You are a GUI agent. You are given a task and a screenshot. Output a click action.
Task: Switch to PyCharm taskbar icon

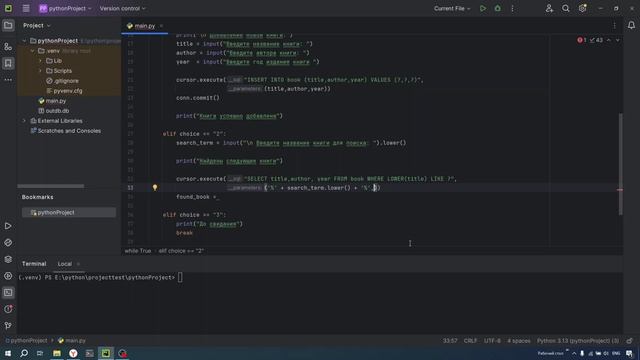coord(106,353)
